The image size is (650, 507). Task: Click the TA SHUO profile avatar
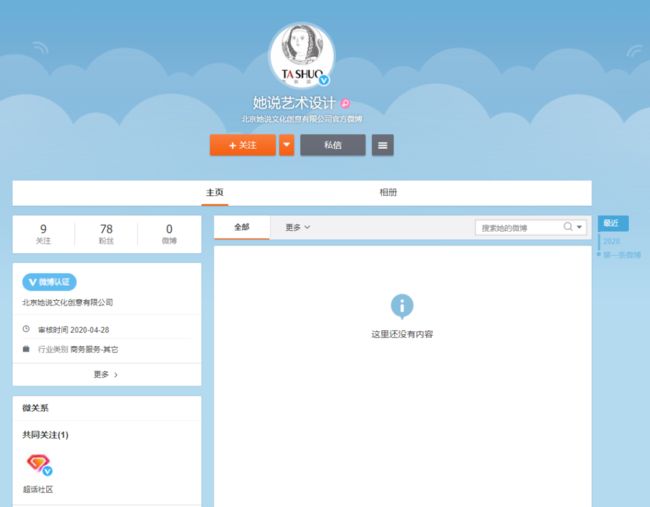coord(302,55)
